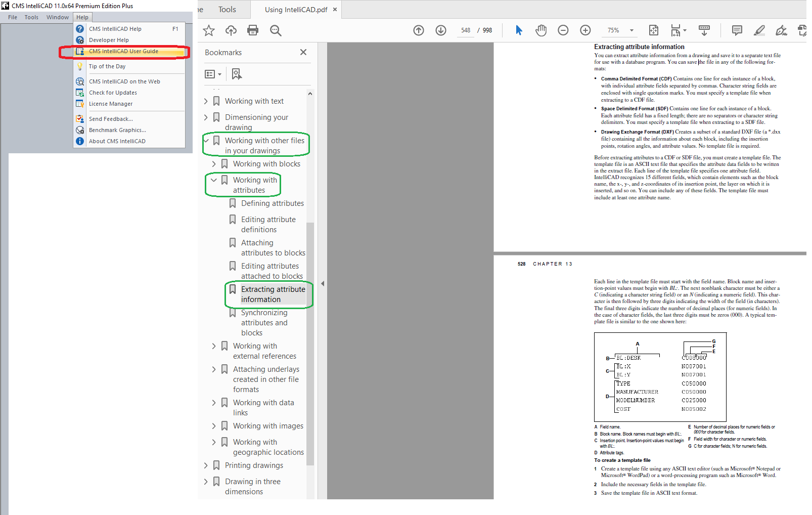Screen dimensions: 812x515
Task: Expand the Working with data links bookmark
Action: point(214,403)
